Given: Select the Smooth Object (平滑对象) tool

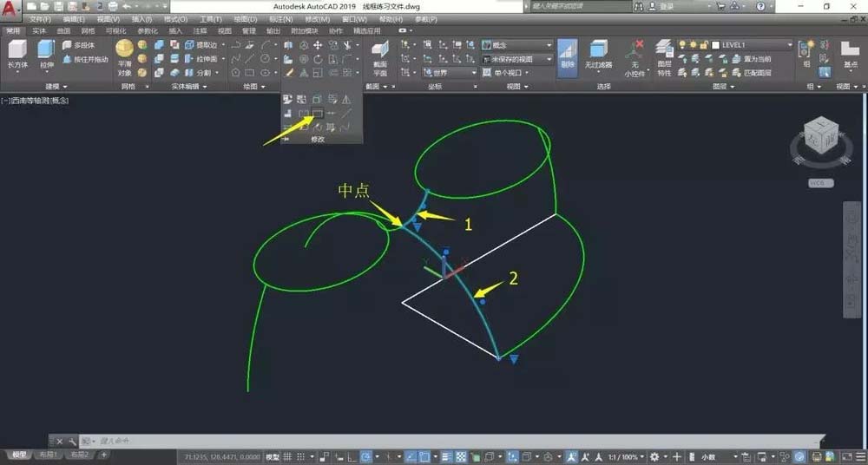Looking at the screenshot, I should (124, 58).
